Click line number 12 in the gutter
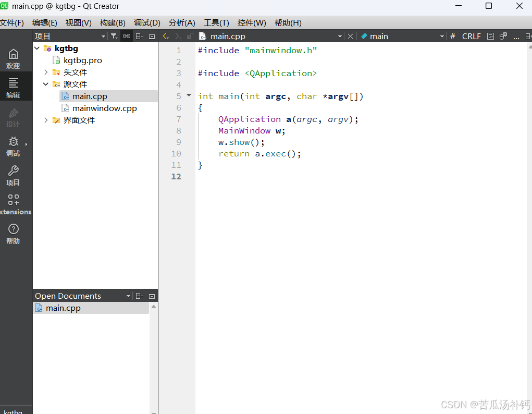This screenshot has height=414, width=532. [176, 177]
